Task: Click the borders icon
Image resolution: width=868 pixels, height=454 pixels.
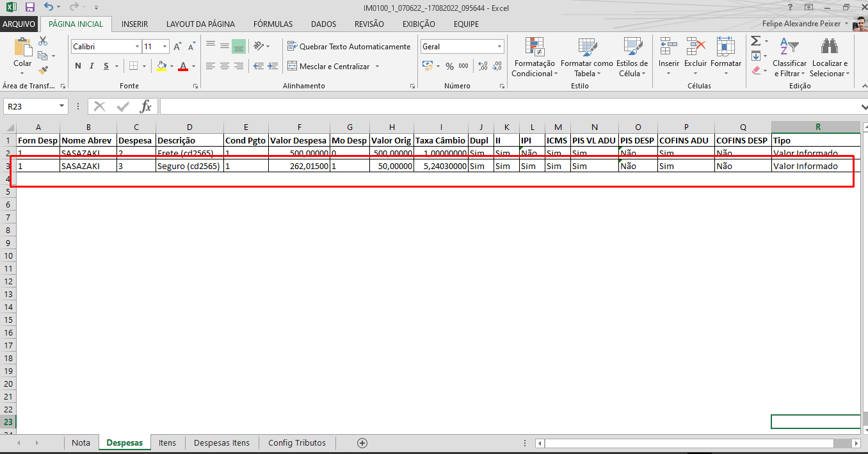Action: (133, 66)
